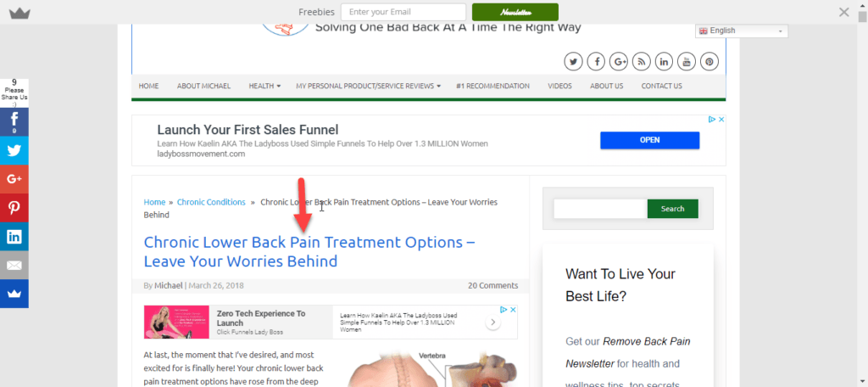Open the English language dropdown

(x=741, y=31)
